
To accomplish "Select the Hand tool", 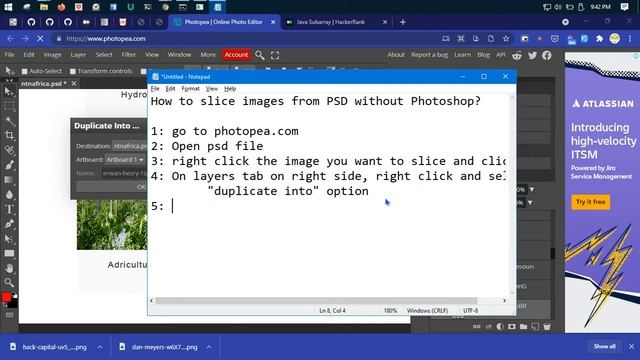I will (9, 268).
